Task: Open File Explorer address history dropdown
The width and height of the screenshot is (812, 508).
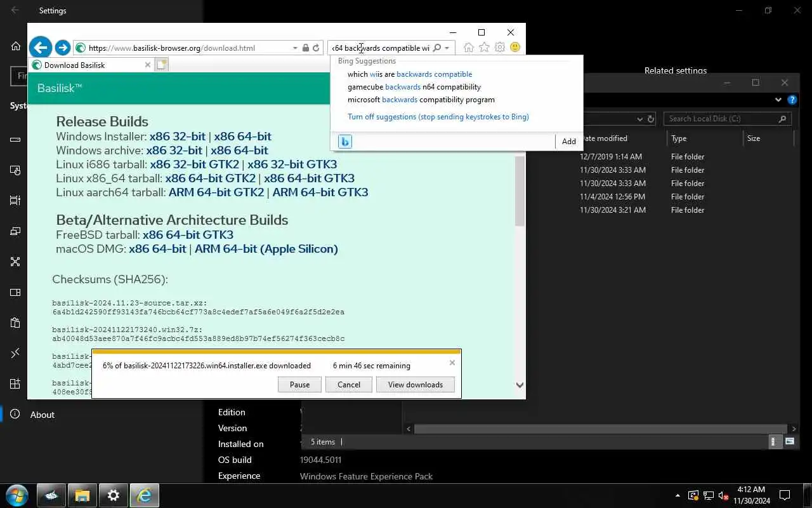Action: point(639,119)
